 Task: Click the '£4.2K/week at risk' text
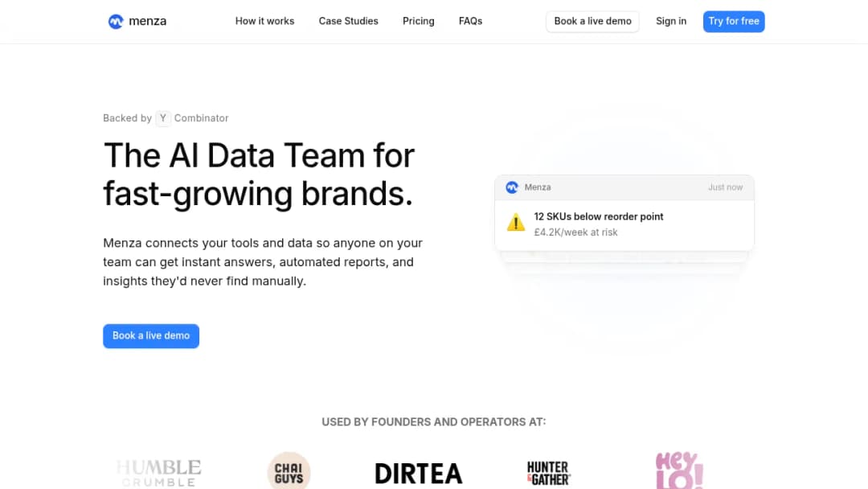[x=575, y=232]
